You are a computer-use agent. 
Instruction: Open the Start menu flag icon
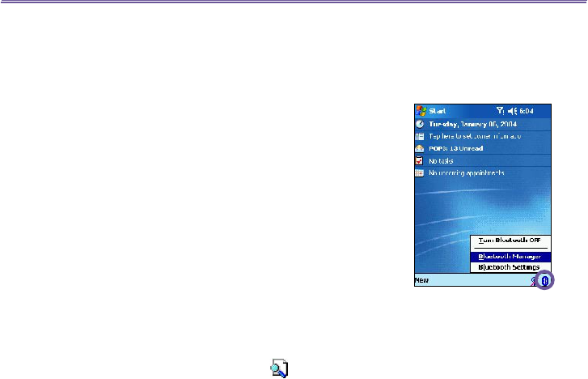[421, 111]
